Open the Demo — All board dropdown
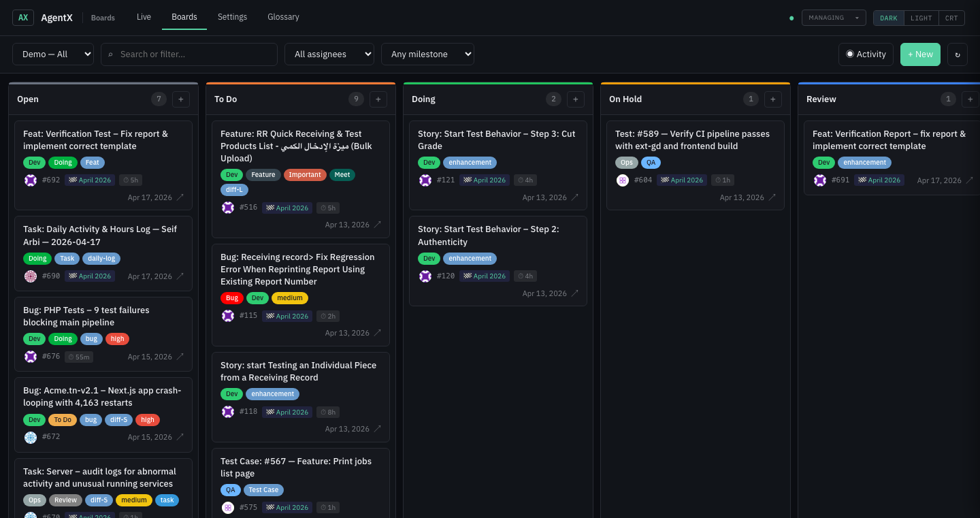This screenshot has height=518, width=980. click(x=53, y=54)
